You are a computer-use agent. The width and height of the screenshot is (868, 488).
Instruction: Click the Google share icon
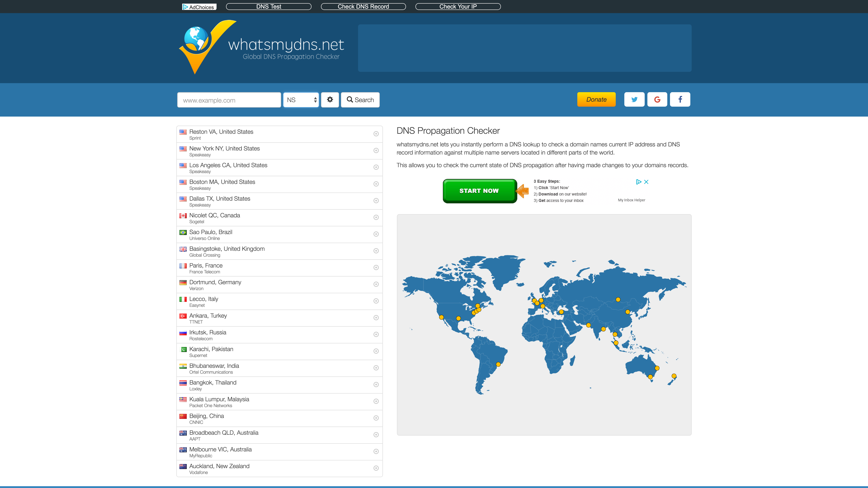click(x=657, y=100)
